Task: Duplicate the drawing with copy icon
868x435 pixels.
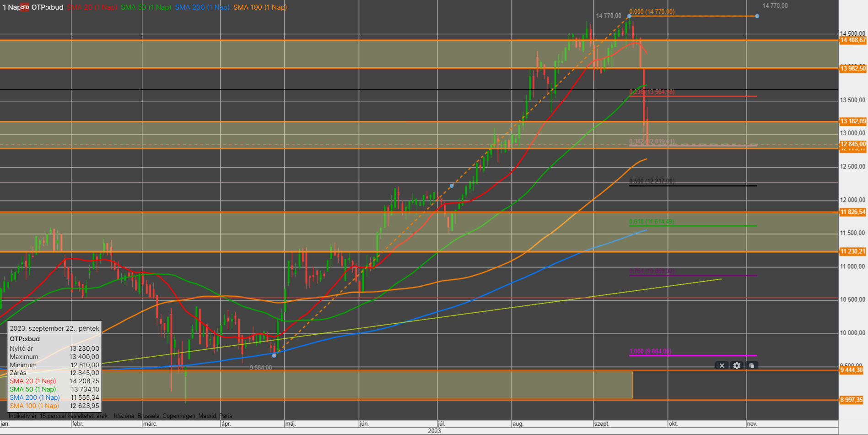Action: coord(751,365)
